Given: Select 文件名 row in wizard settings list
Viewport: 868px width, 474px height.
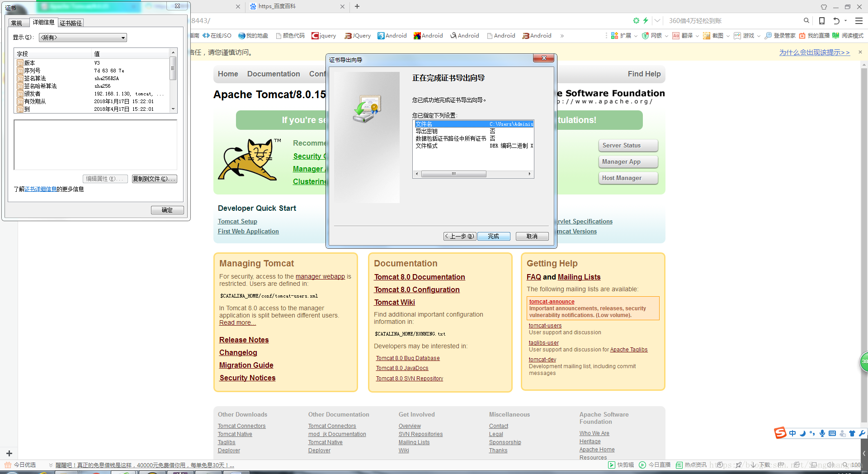Looking at the screenshot, I should [x=474, y=124].
